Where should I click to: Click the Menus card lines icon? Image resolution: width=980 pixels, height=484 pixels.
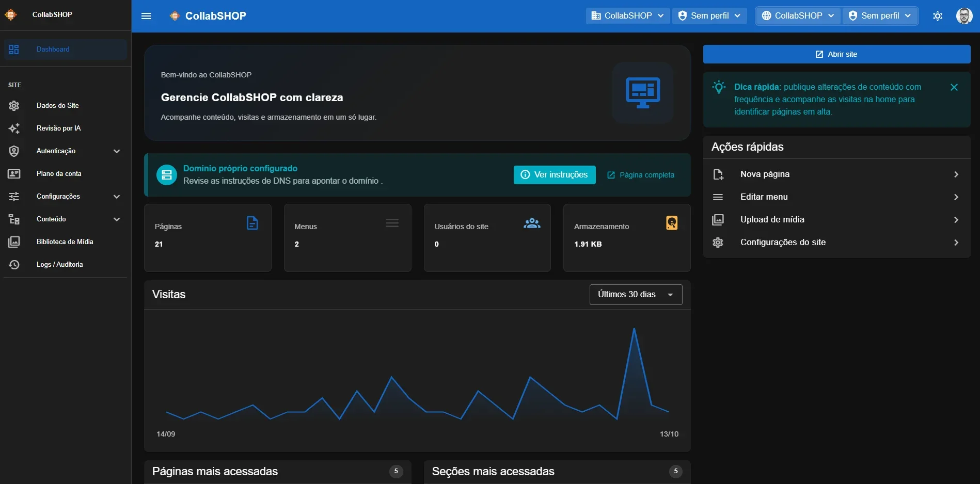(392, 223)
